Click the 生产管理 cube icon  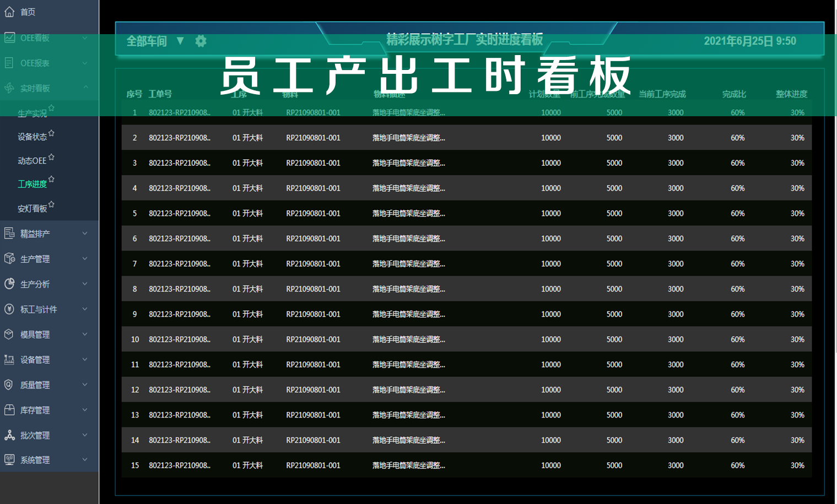[x=9, y=259]
